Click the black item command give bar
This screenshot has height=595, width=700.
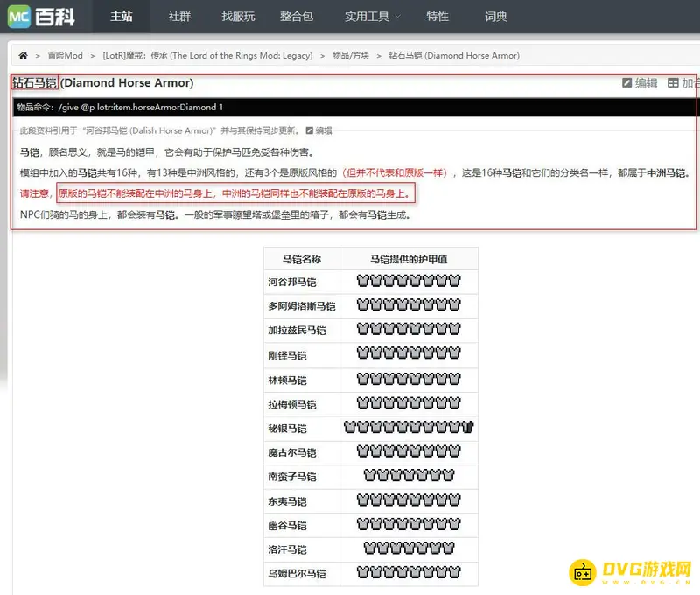(350, 107)
